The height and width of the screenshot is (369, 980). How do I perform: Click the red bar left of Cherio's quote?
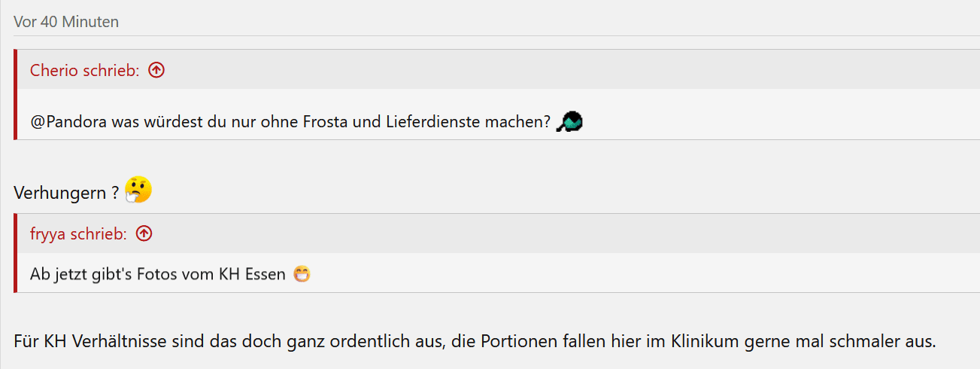click(15, 94)
